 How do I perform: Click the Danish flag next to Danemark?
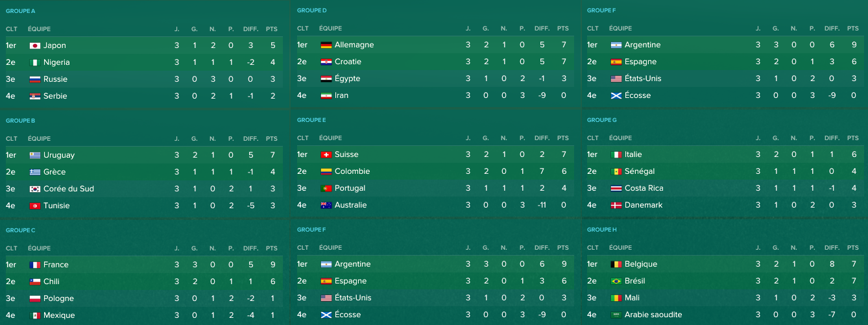616,205
